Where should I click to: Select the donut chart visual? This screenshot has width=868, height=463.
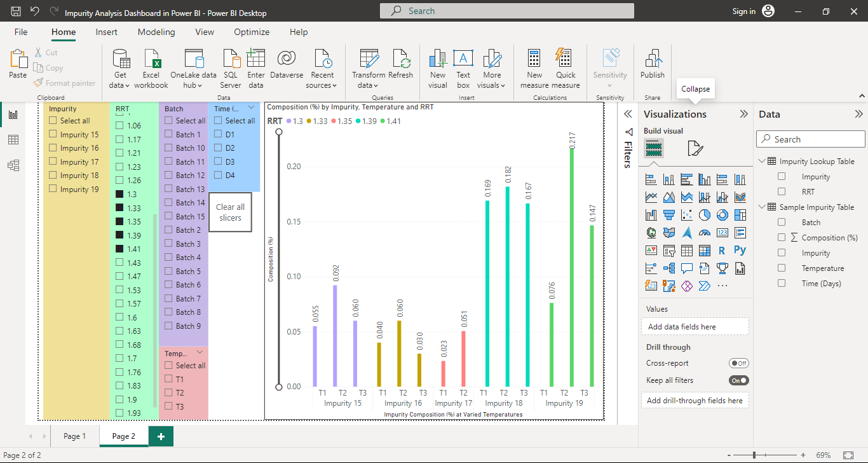tap(722, 214)
